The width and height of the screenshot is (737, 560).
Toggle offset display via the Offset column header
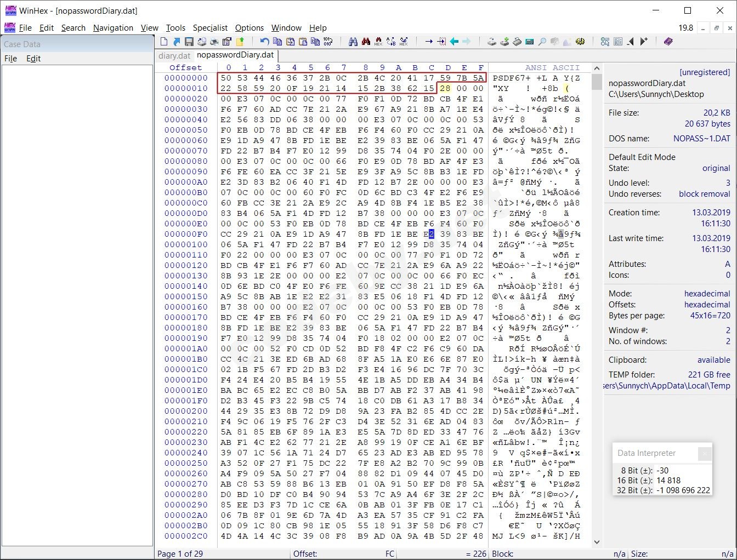point(185,67)
